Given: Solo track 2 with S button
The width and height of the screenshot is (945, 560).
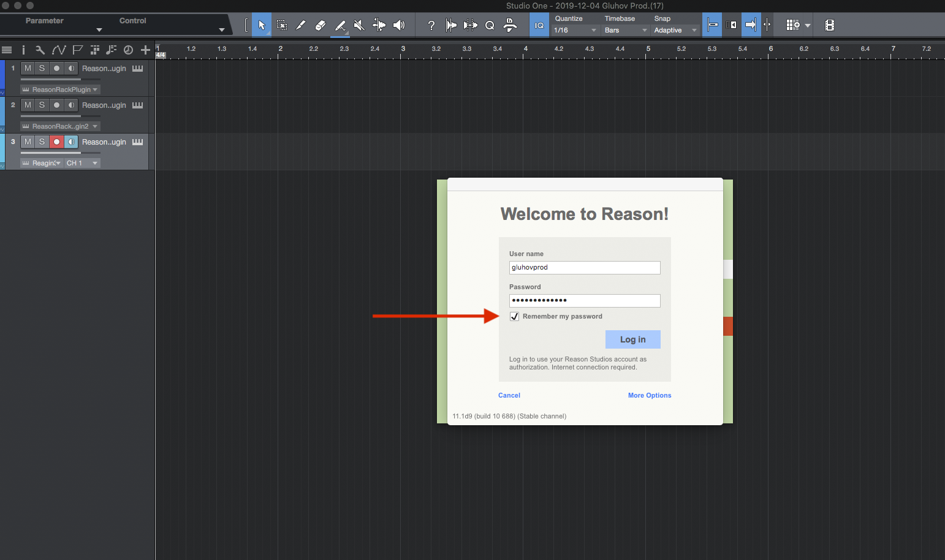Looking at the screenshot, I should click(42, 105).
